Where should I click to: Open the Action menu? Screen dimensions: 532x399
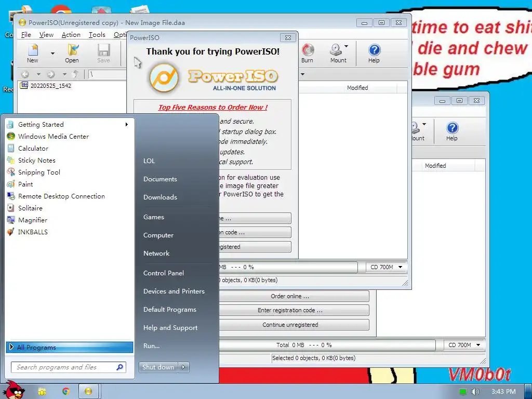tap(71, 35)
